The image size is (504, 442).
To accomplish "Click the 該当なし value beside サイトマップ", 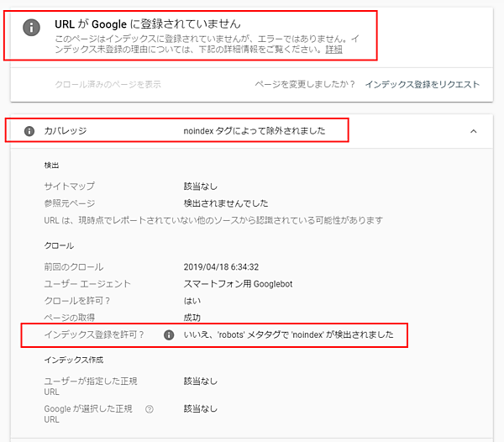I will pos(201,187).
